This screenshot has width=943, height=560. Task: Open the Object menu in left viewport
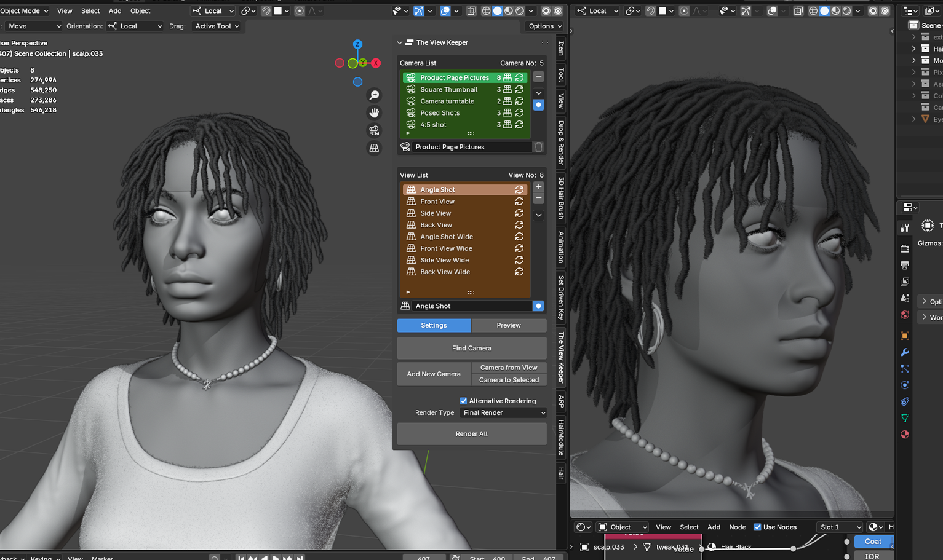click(x=140, y=10)
